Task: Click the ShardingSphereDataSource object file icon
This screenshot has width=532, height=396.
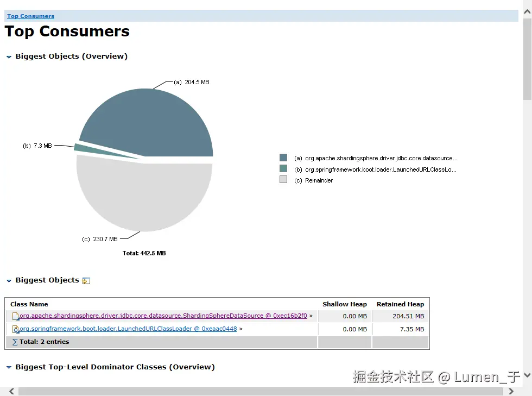Action: pyautogui.click(x=15, y=316)
